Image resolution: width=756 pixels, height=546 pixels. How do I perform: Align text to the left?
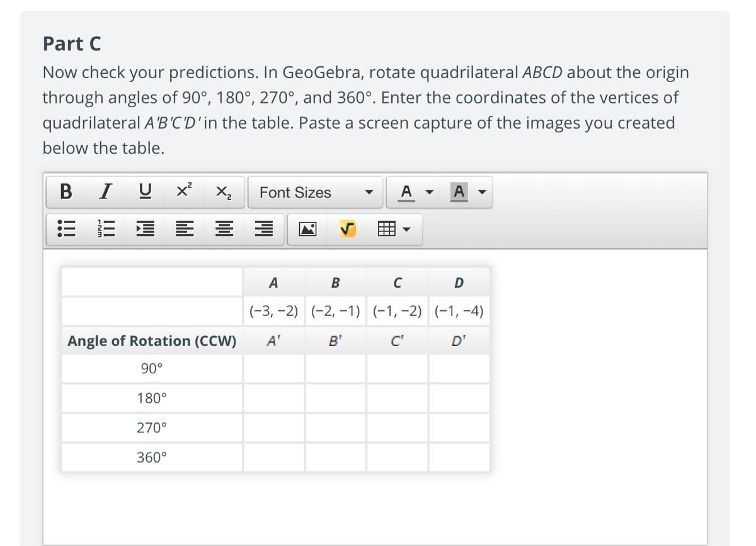[x=185, y=229]
